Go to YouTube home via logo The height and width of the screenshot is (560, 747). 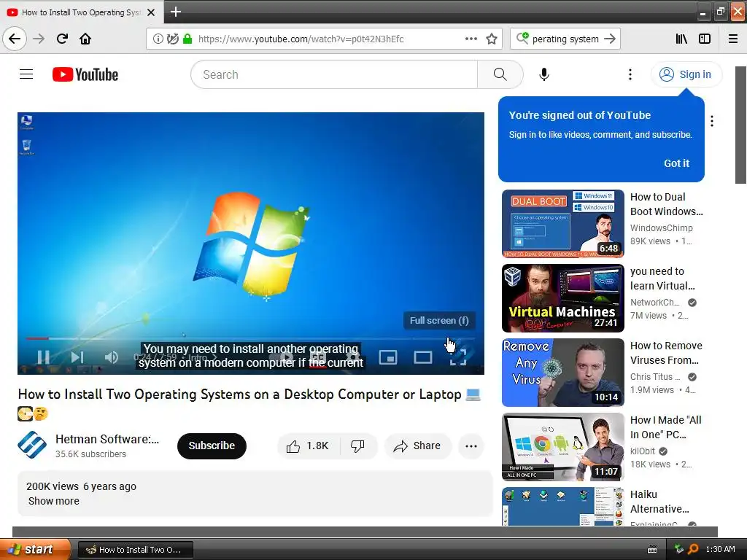coord(85,74)
